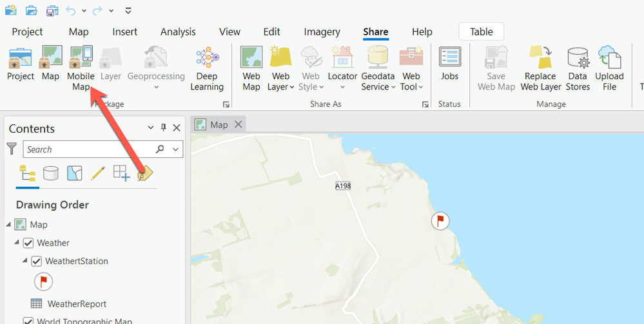Click the Web Tool icon
The height and width of the screenshot is (324, 644).
click(x=411, y=57)
